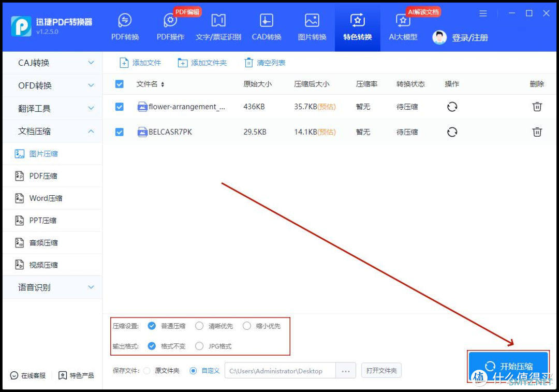Select 清晰优先 compression option

199,326
